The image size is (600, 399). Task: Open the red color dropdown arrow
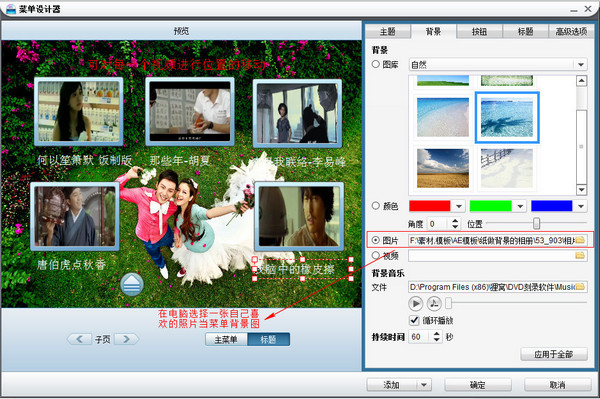click(x=459, y=206)
